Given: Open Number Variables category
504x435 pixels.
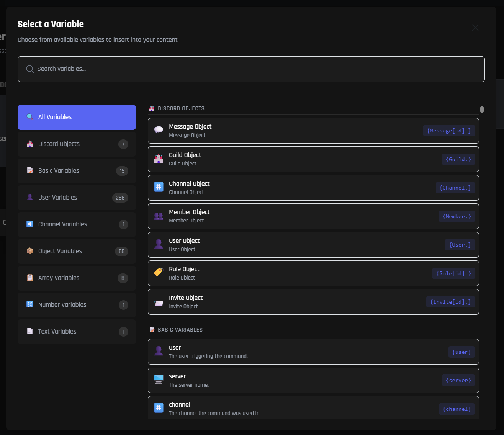Looking at the screenshot, I should tap(77, 305).
